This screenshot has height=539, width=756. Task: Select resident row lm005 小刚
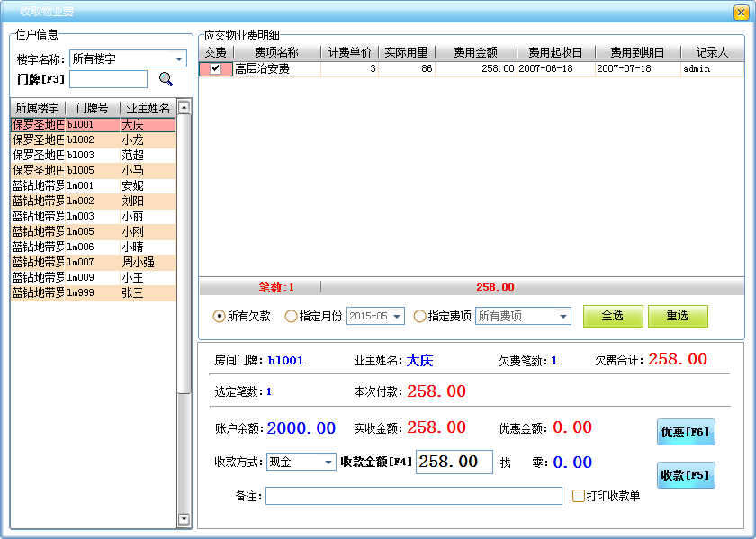point(93,232)
